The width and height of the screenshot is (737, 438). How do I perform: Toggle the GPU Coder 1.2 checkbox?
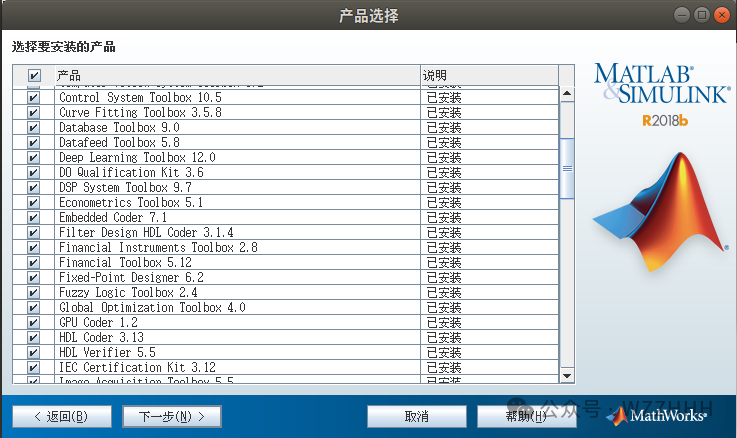33,322
